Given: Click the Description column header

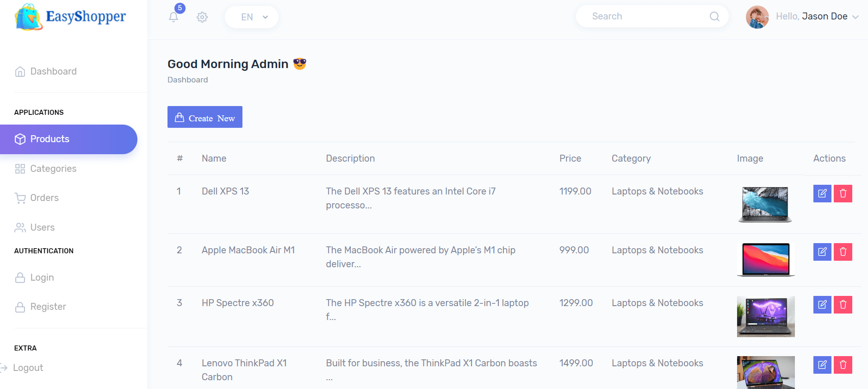Looking at the screenshot, I should click(350, 158).
